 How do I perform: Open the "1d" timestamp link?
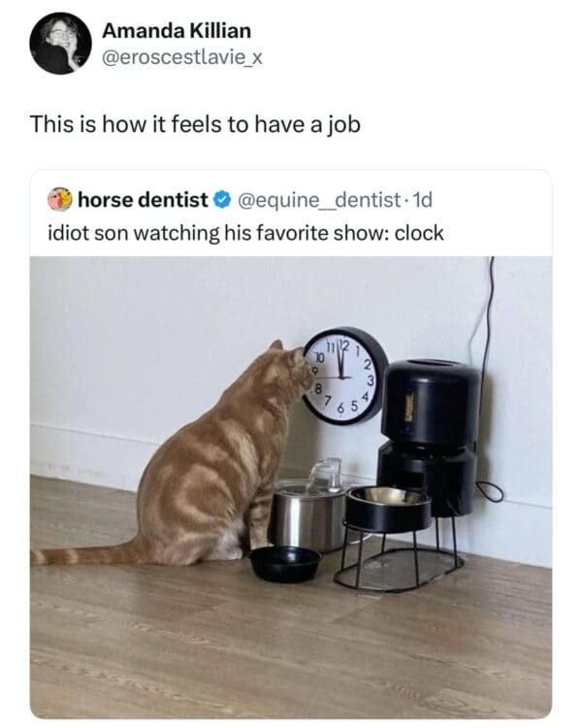(421, 200)
